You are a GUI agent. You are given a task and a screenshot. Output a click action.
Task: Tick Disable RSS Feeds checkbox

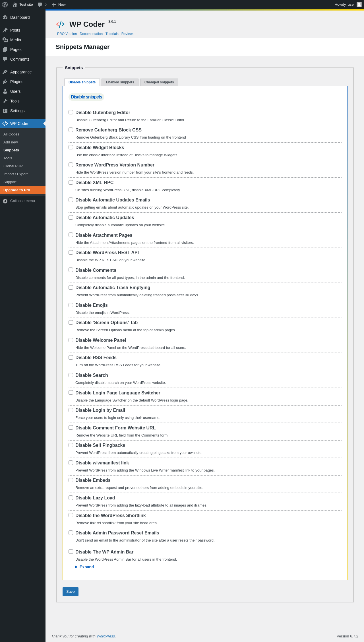[x=71, y=357]
